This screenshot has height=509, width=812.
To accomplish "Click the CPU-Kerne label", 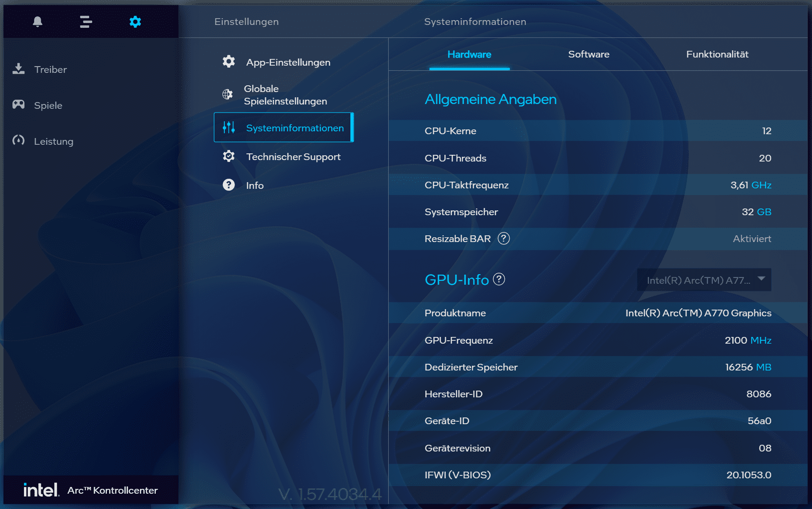I will [450, 131].
